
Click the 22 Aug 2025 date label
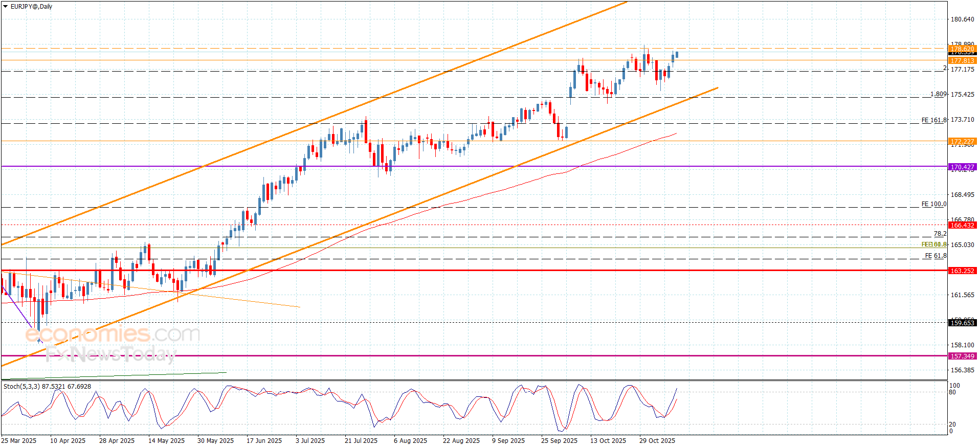[461, 441]
